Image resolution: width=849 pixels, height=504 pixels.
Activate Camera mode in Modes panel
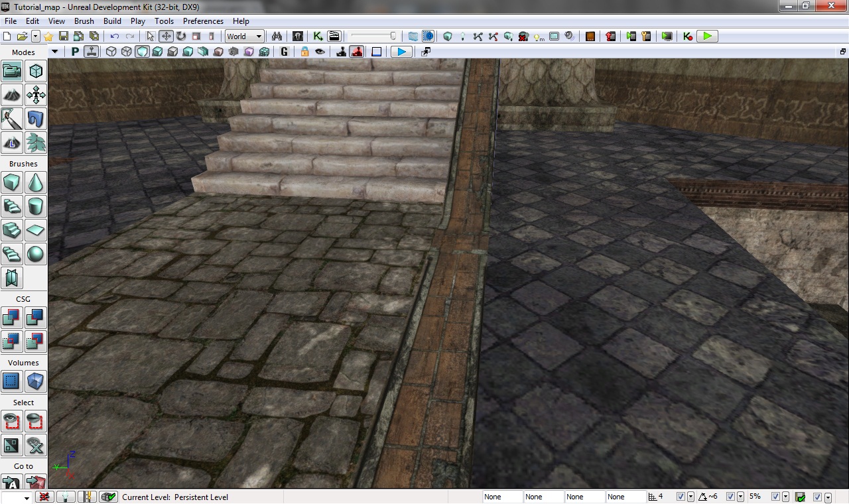click(12, 71)
